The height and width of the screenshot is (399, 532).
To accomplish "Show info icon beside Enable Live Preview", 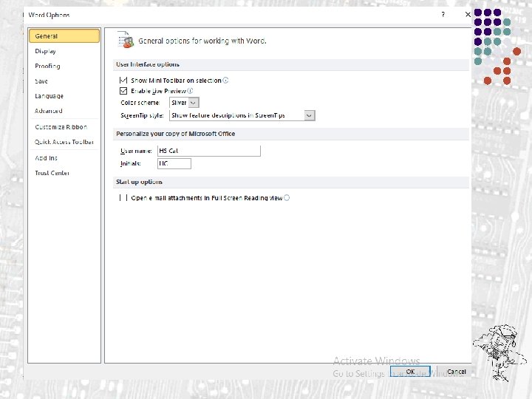I will 190,91.
